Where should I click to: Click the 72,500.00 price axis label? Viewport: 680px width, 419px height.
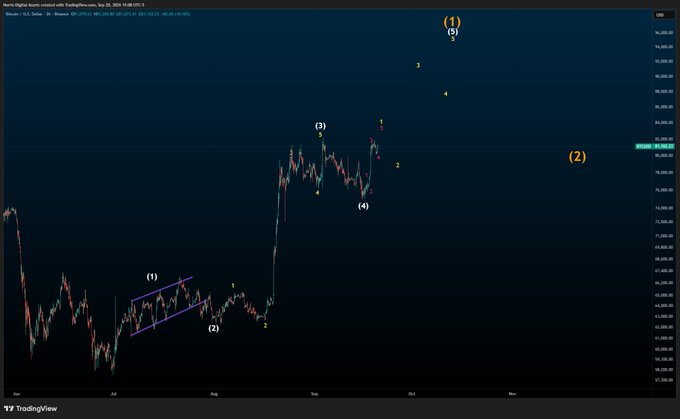coord(664,222)
